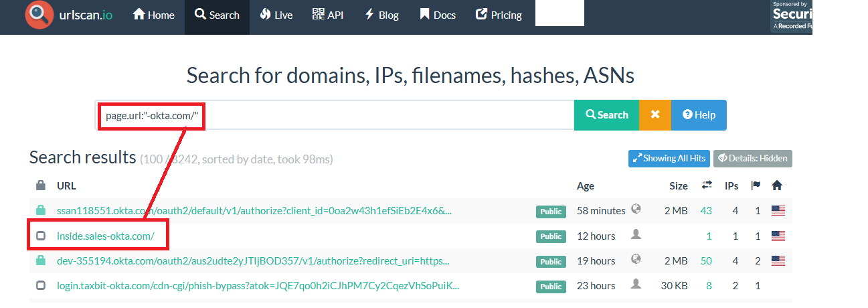Click the globe icon next to 58 minutes
Viewport: 868px width, 308px height.
click(636, 210)
